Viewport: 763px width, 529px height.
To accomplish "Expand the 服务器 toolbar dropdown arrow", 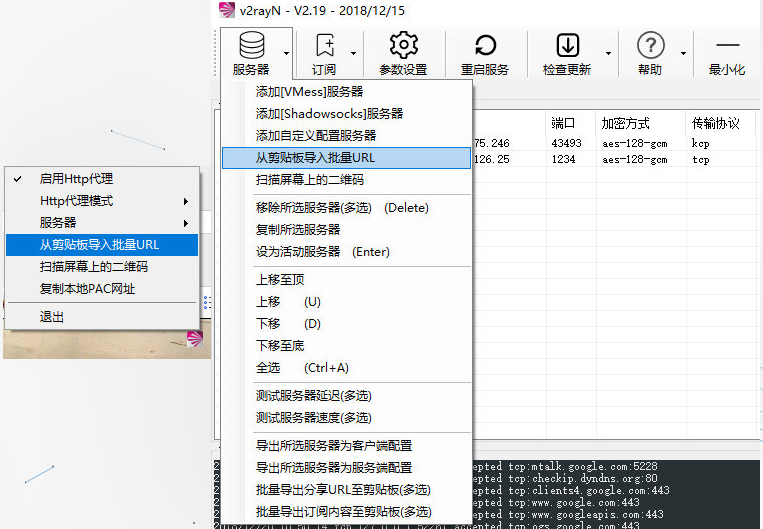I will pyautogui.click(x=287, y=53).
